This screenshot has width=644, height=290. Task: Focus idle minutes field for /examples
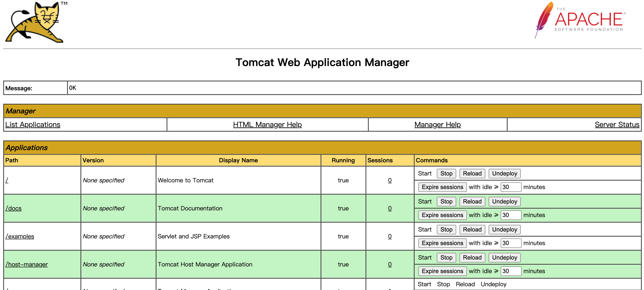click(510, 243)
